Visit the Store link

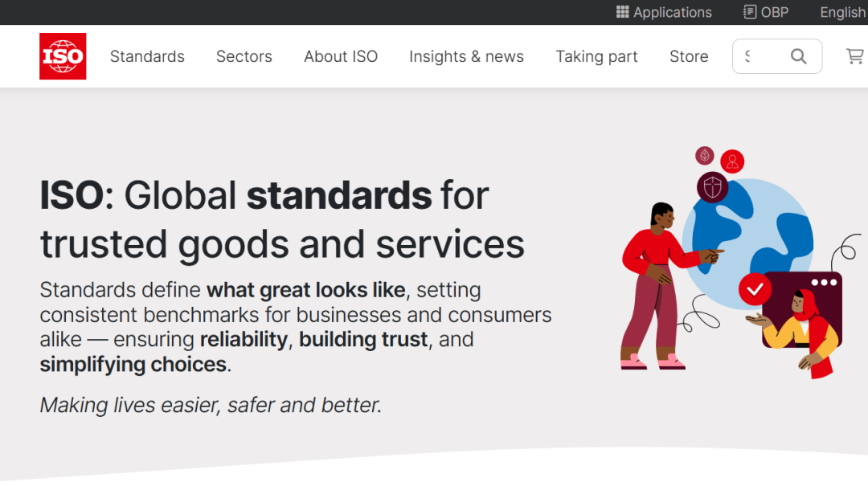(x=689, y=56)
